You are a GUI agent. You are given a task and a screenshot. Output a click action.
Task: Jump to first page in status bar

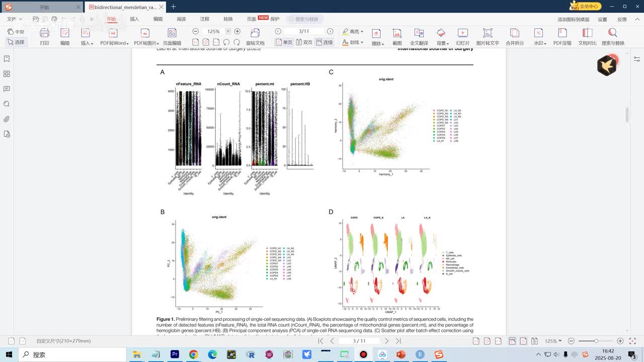point(320,341)
